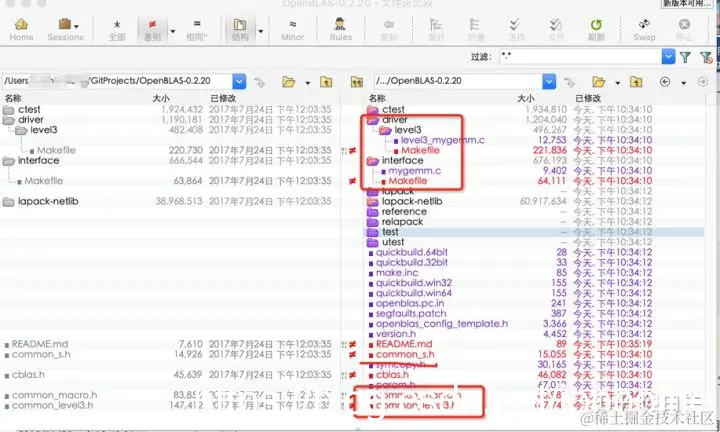This screenshot has height=432, width=720.
Task: Select ctest folder in right pane
Action: (x=393, y=110)
